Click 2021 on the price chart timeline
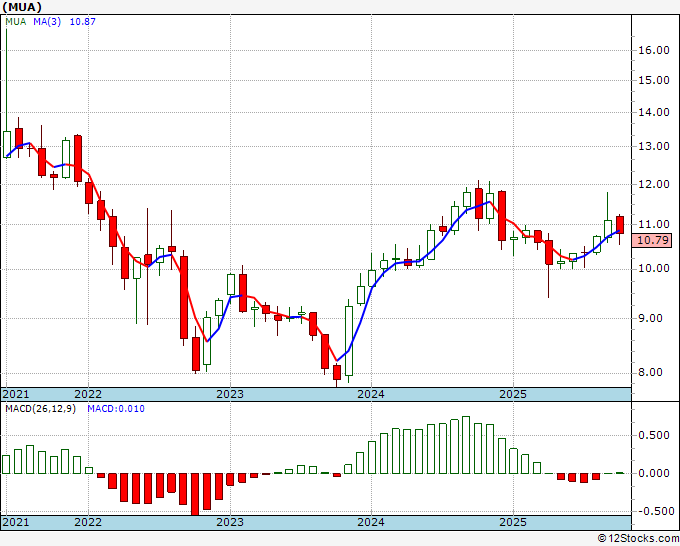The height and width of the screenshot is (546, 680). point(16,394)
